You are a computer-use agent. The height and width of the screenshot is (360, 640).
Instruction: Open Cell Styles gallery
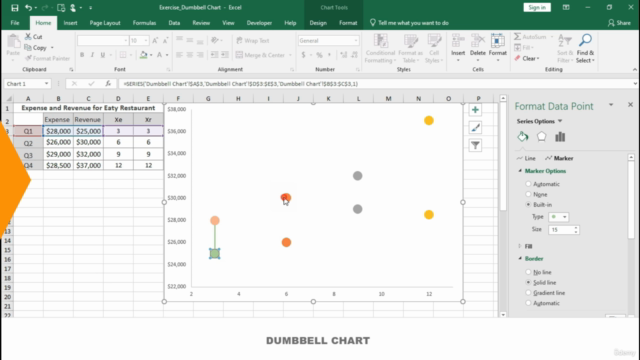click(x=434, y=49)
